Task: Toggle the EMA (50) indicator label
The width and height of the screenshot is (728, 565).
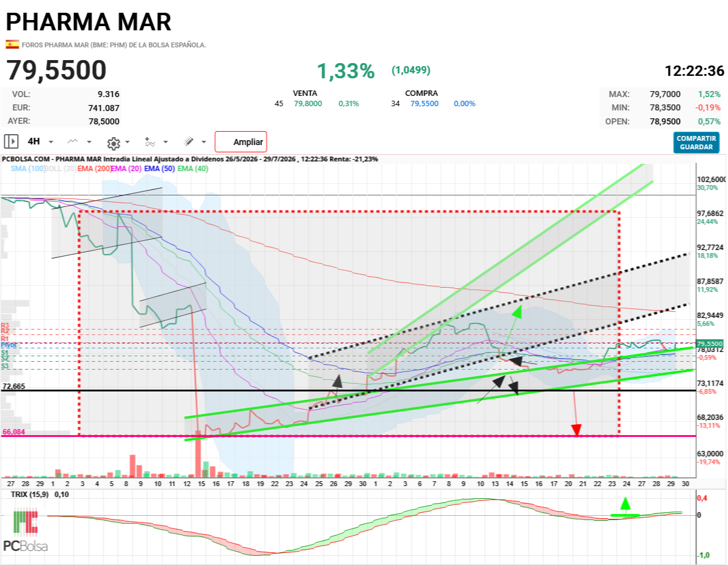Action: coord(160,169)
